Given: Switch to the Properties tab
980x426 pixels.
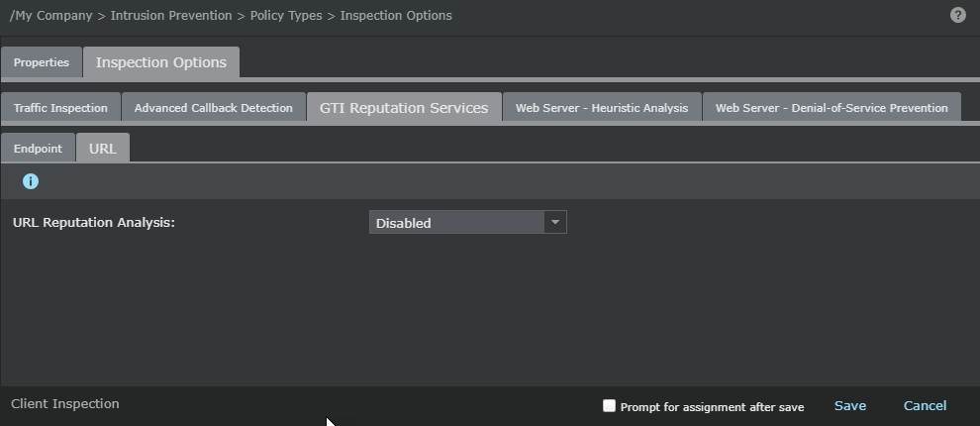Looking at the screenshot, I should click(x=42, y=62).
